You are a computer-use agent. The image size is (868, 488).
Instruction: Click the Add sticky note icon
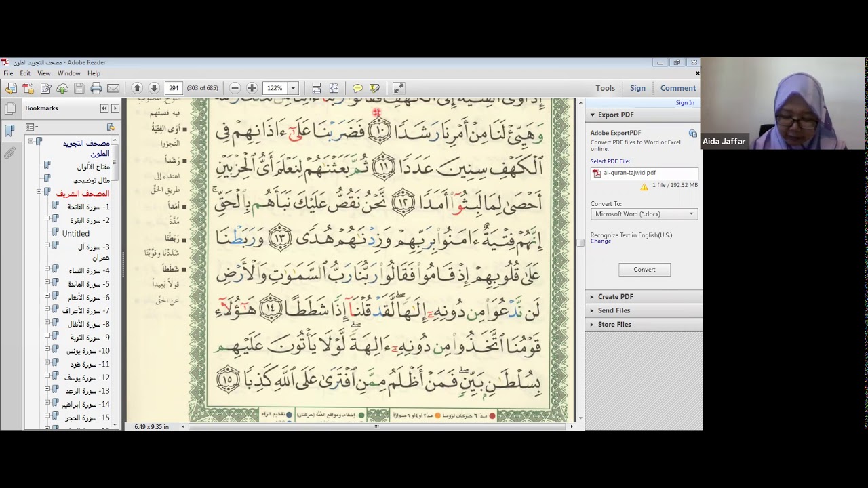(x=357, y=88)
